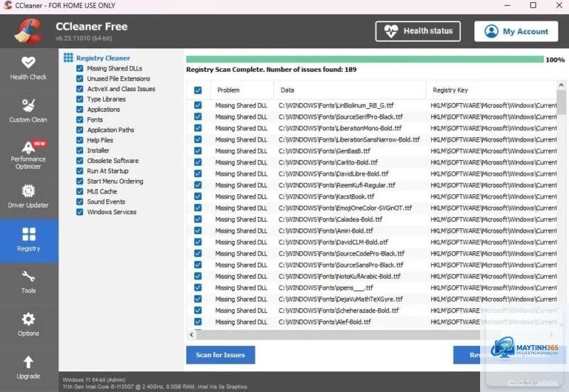This screenshot has width=569, height=392.
Task: Open the Performance Optimizer section
Action: [x=28, y=154]
